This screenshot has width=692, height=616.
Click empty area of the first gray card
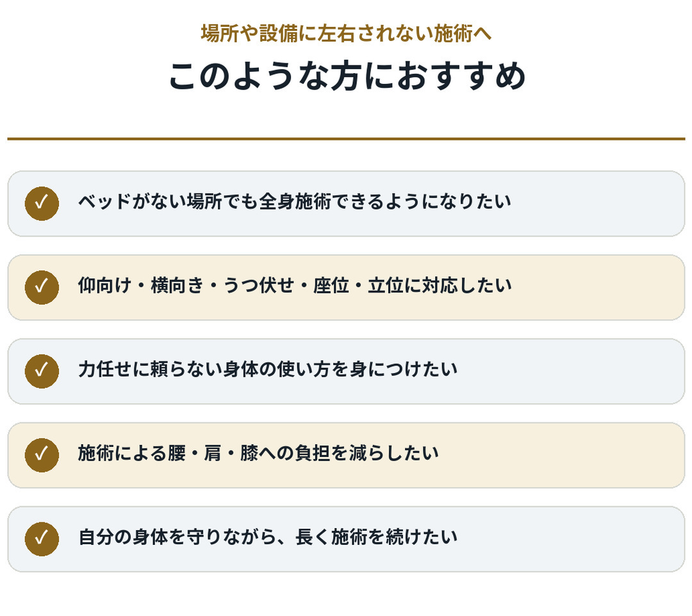pos(596,204)
